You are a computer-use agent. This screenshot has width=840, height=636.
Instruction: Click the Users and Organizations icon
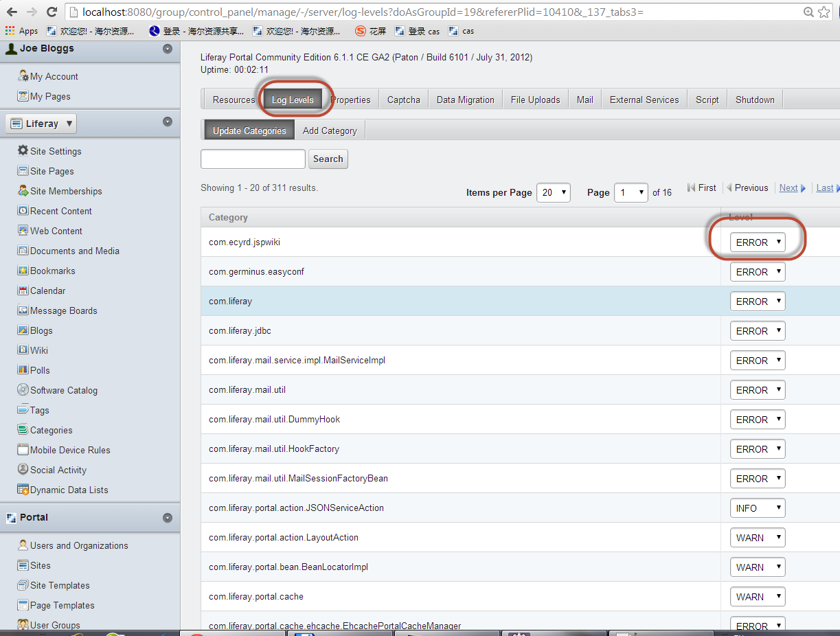[23, 545]
